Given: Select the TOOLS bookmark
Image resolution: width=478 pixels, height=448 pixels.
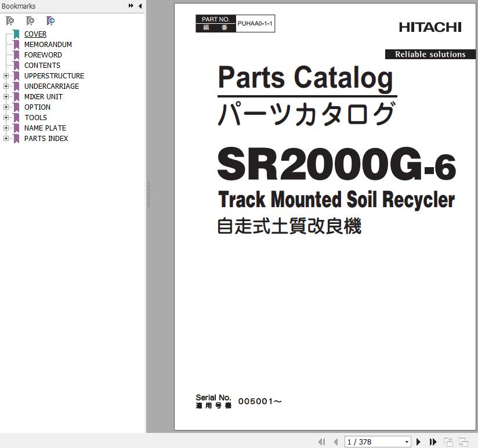Looking at the screenshot, I should click(x=35, y=117).
